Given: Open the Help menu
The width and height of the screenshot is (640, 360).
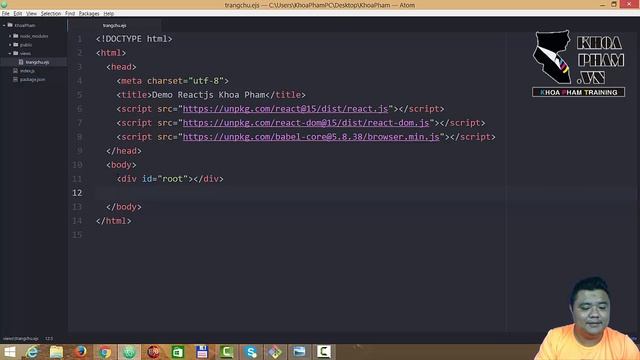Looking at the screenshot, I should tap(109, 13).
